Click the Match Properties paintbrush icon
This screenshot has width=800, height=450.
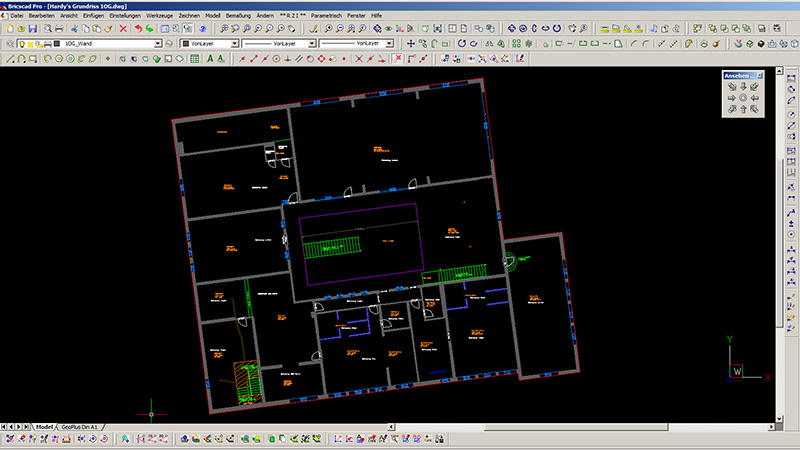pyautogui.click(x=108, y=29)
